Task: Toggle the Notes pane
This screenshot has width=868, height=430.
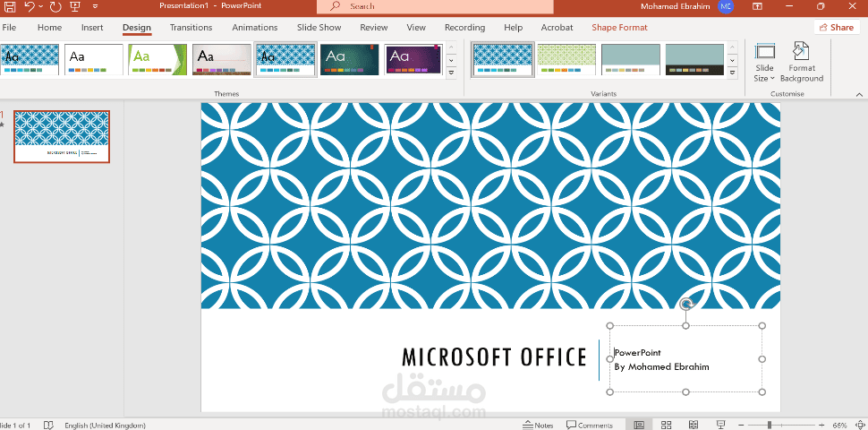Action: [538, 425]
